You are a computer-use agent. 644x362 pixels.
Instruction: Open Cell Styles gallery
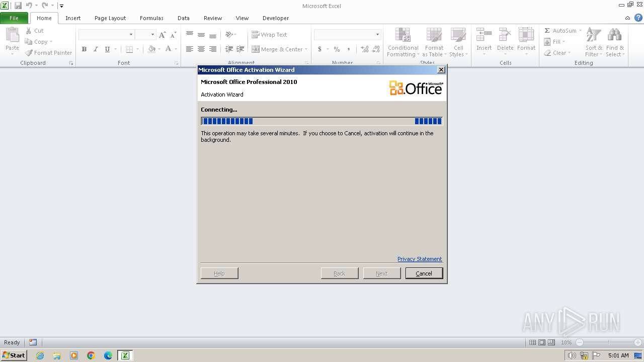(x=458, y=42)
